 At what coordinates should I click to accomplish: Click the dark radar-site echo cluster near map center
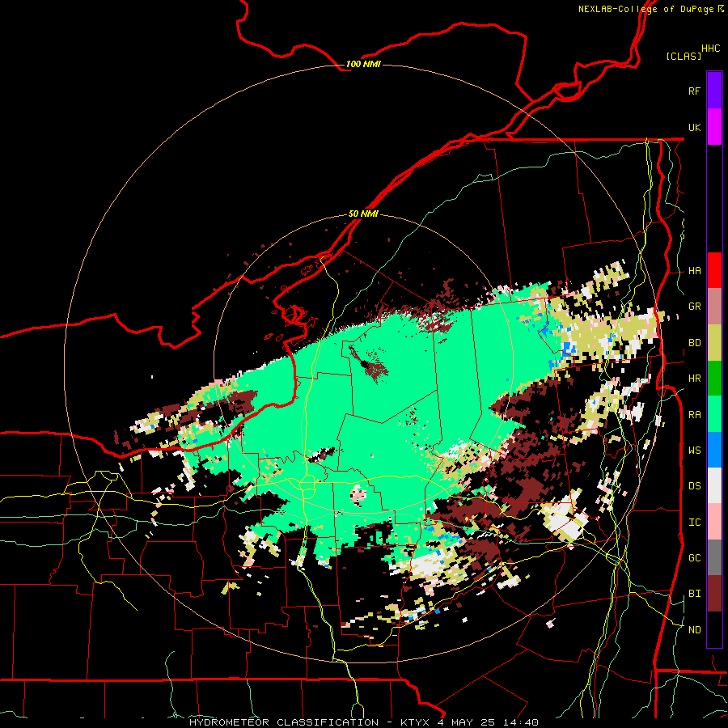pos(368,365)
